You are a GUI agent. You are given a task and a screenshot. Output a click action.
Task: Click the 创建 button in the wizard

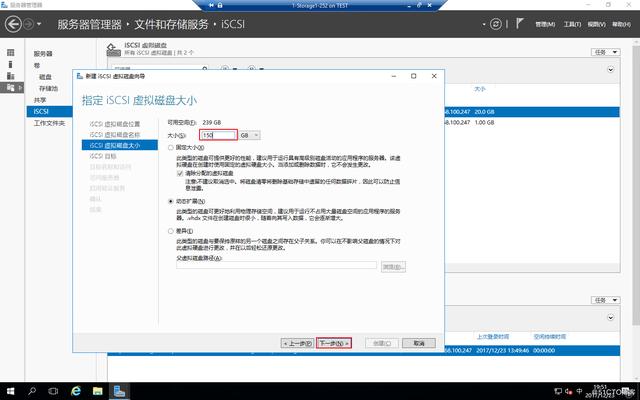[382, 343]
